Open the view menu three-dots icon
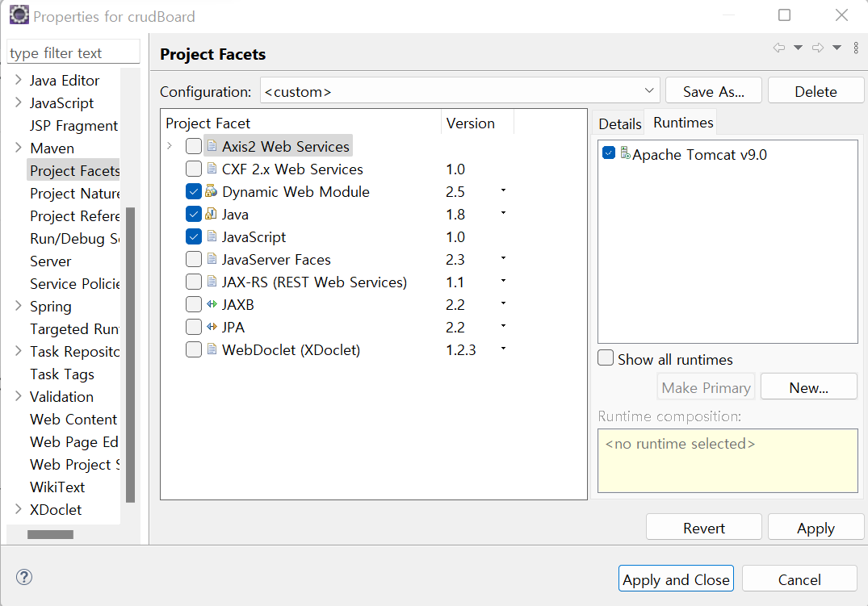This screenshot has width=868, height=606. click(x=856, y=48)
